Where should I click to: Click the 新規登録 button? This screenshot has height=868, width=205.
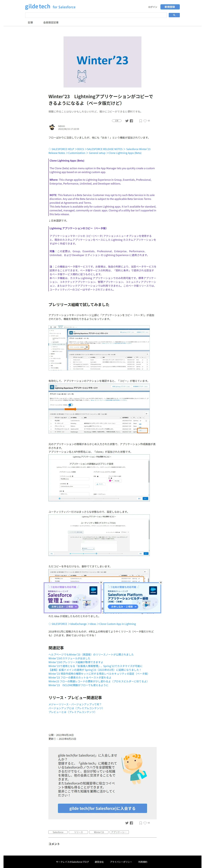tap(170, 7)
